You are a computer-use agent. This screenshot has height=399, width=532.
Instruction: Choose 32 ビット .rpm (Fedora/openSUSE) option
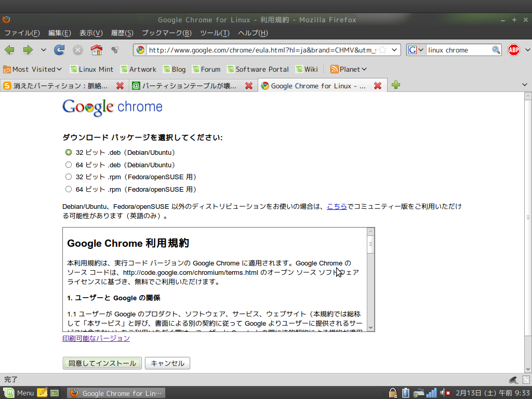(69, 177)
